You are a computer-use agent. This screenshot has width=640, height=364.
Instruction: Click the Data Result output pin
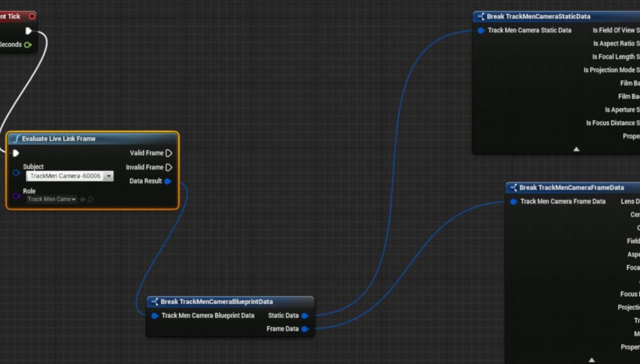point(167,181)
